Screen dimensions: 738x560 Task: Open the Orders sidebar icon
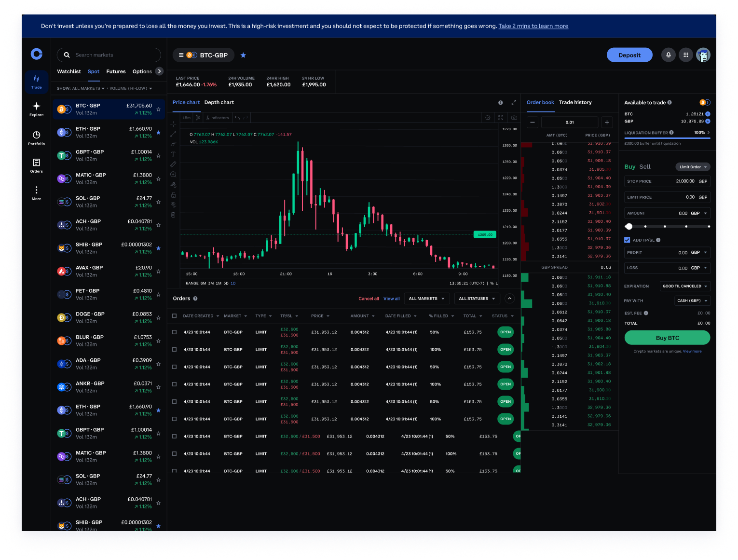click(36, 165)
